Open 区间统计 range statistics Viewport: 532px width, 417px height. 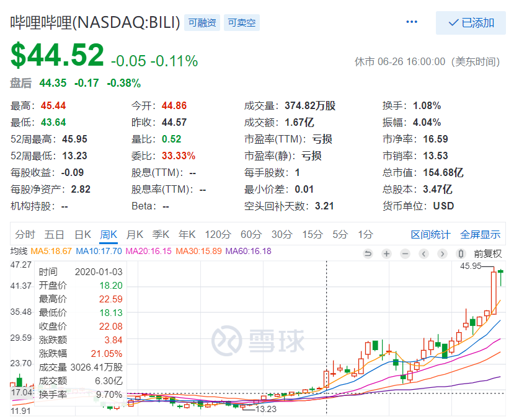click(x=430, y=234)
